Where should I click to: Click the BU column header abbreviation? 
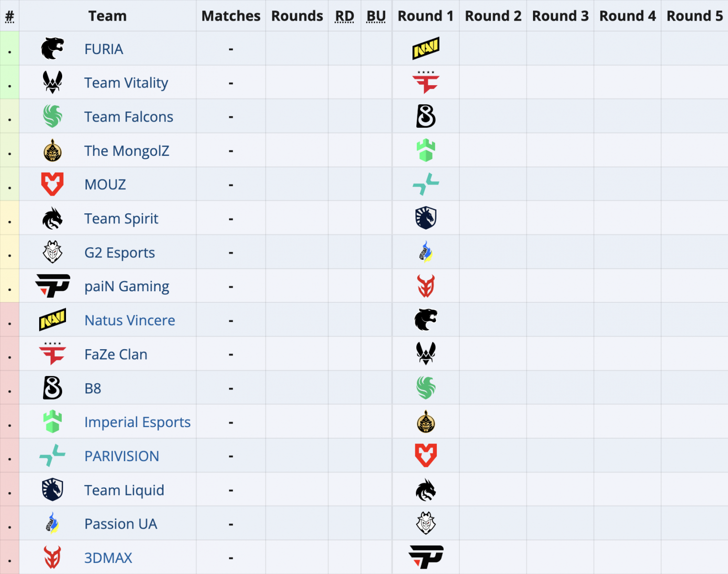376,16
